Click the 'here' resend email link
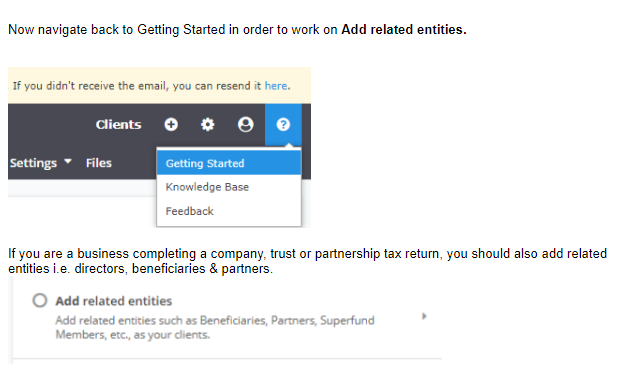The height and width of the screenshot is (380, 637). [x=276, y=86]
